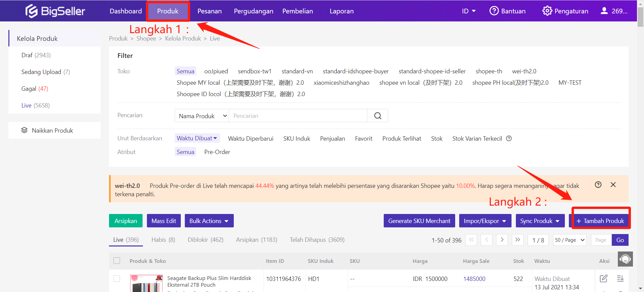Click the help icon next to Stok Varian Terkecil

pos(509,139)
